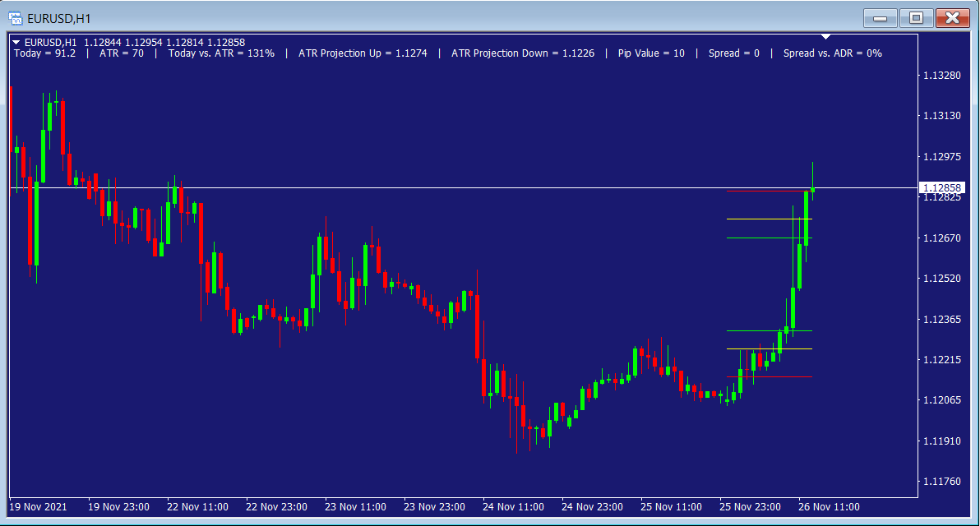
Task: Select the upper yellow horizontal level line
Action: (756, 219)
